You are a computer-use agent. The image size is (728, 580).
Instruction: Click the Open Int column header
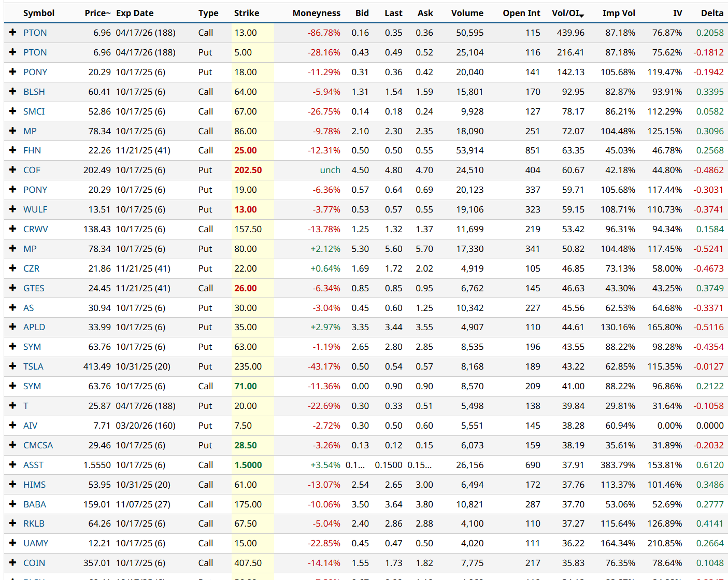point(521,13)
